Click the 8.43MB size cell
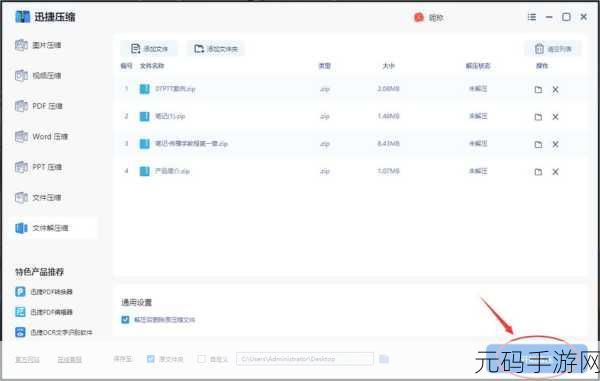 388,143
